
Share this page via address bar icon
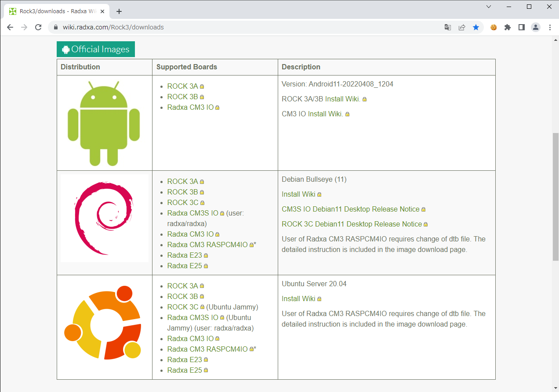(462, 27)
